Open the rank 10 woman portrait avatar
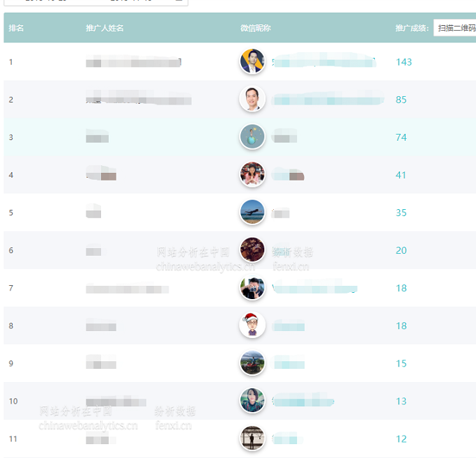476x458 pixels. 252,400
